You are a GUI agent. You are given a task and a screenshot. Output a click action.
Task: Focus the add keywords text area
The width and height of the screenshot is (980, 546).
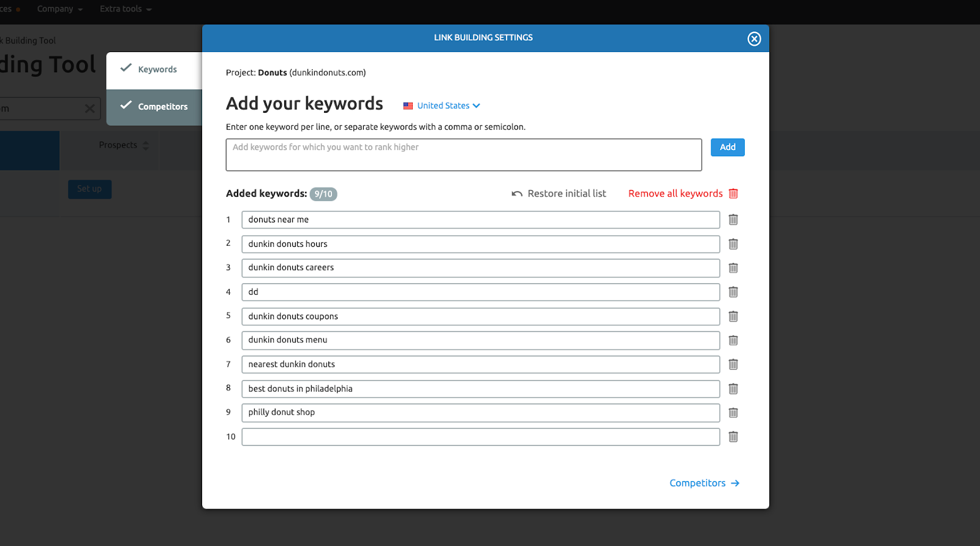(463, 154)
